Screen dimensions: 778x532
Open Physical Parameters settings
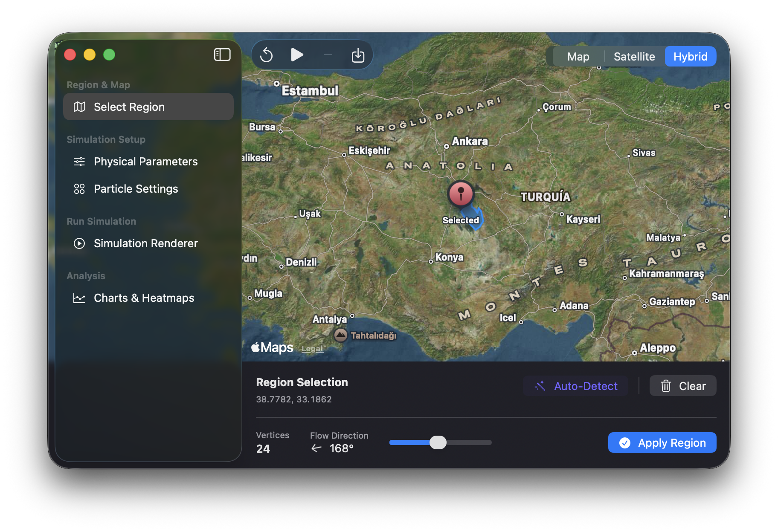(x=145, y=162)
